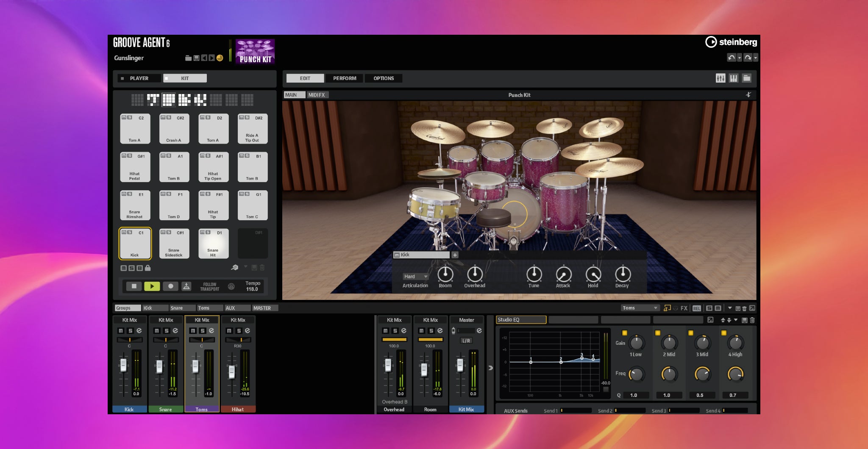Click the Decay knob for Kick
868x449 pixels.
623,274
